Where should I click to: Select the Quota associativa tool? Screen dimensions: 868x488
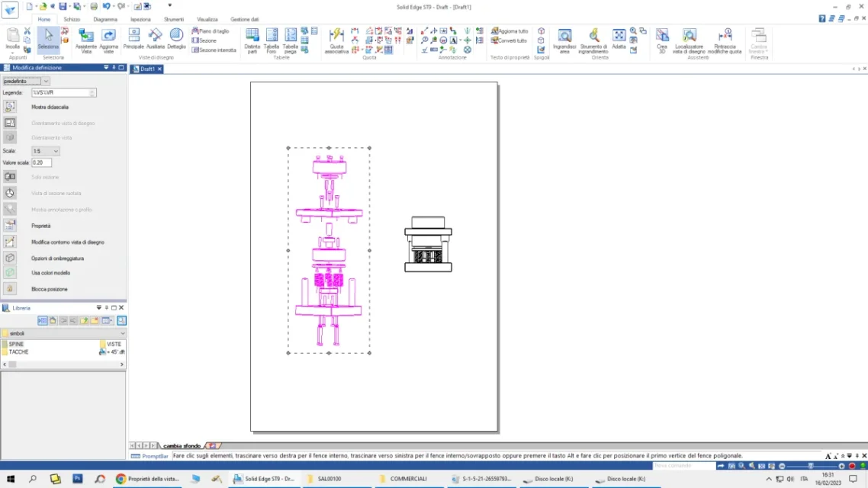pyautogui.click(x=336, y=41)
